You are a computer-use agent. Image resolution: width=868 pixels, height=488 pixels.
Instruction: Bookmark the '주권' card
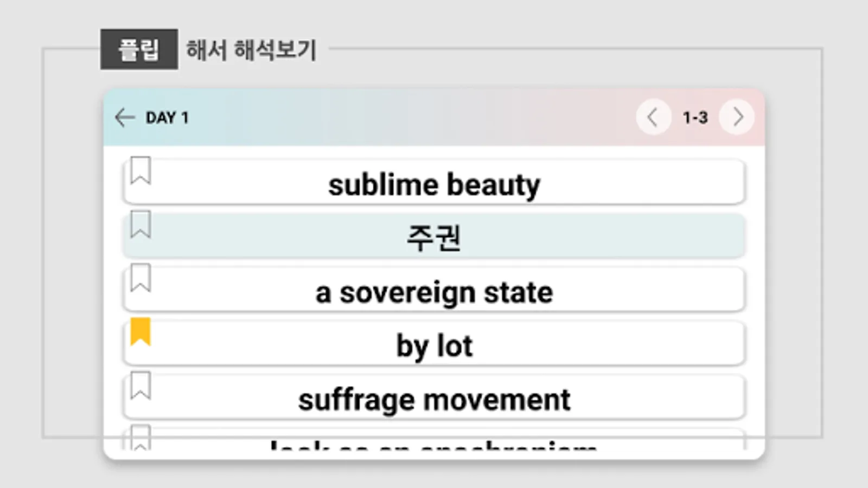pyautogui.click(x=141, y=224)
